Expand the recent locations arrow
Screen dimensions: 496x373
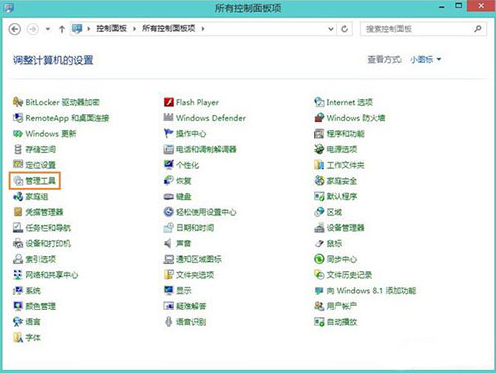(x=48, y=29)
